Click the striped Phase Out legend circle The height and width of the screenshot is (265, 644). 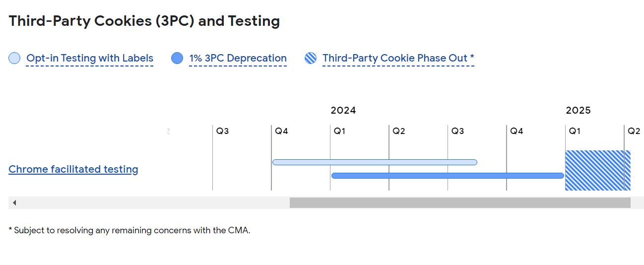point(311,59)
